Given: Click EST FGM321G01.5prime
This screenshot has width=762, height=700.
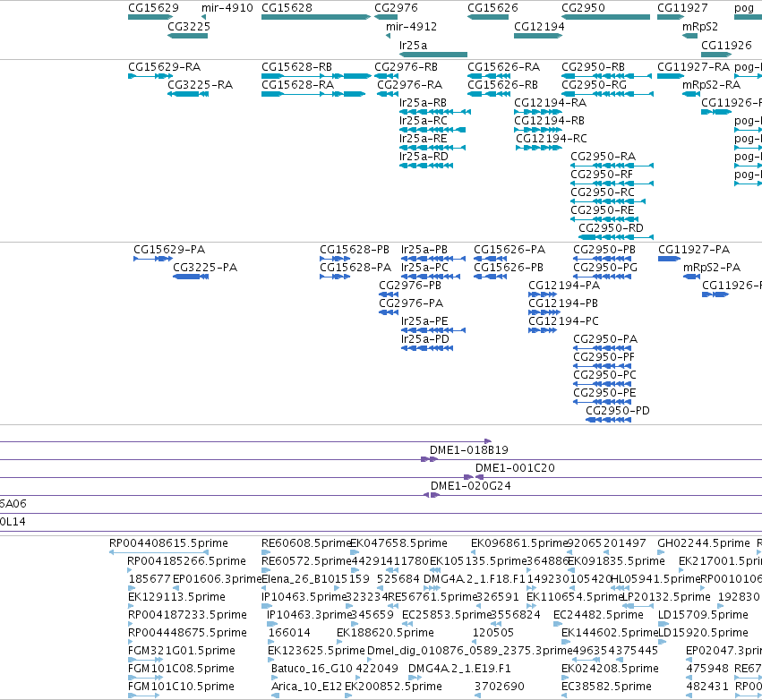Looking at the screenshot, I should [181, 651].
